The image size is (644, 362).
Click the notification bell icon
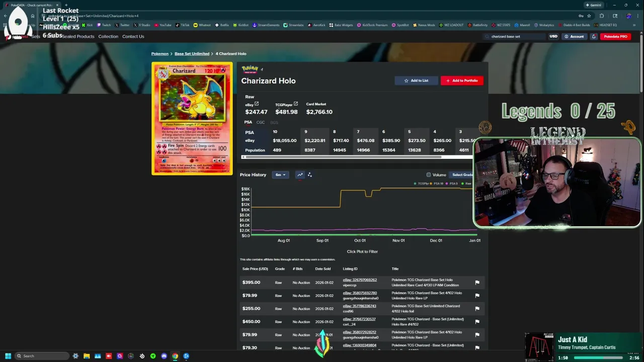594,36
